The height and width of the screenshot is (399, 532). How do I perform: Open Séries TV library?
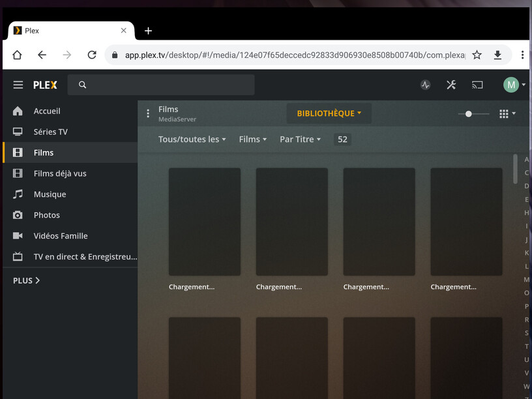(70, 132)
